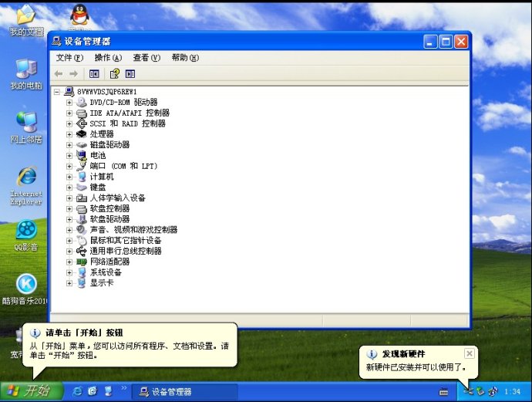The height and width of the screenshot is (402, 532).
Task: Collapse the 8VWWVDSJQP6REW1 root node
Action: coord(57,92)
